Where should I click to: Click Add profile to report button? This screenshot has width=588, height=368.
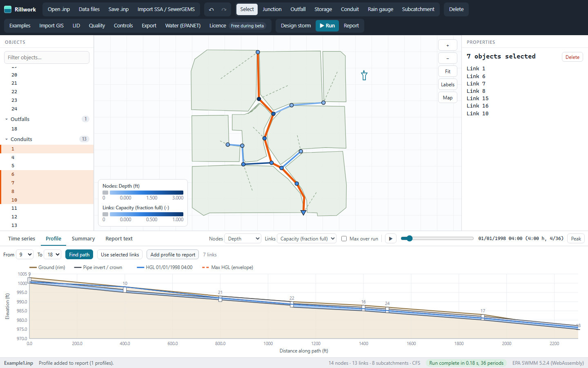point(173,254)
